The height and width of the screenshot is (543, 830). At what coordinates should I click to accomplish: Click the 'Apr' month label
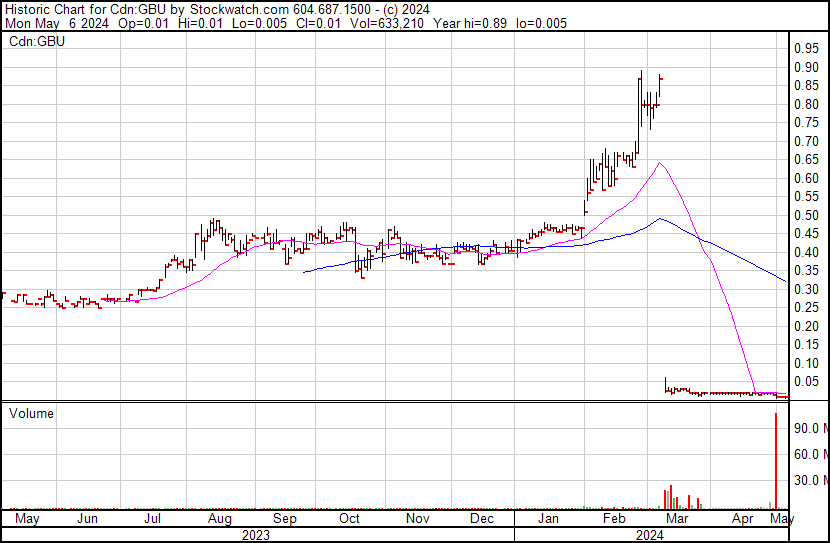[x=743, y=519]
